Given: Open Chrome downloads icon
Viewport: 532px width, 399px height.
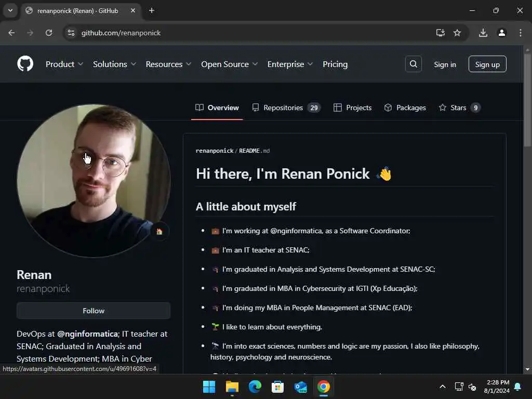Looking at the screenshot, I should pos(483,33).
